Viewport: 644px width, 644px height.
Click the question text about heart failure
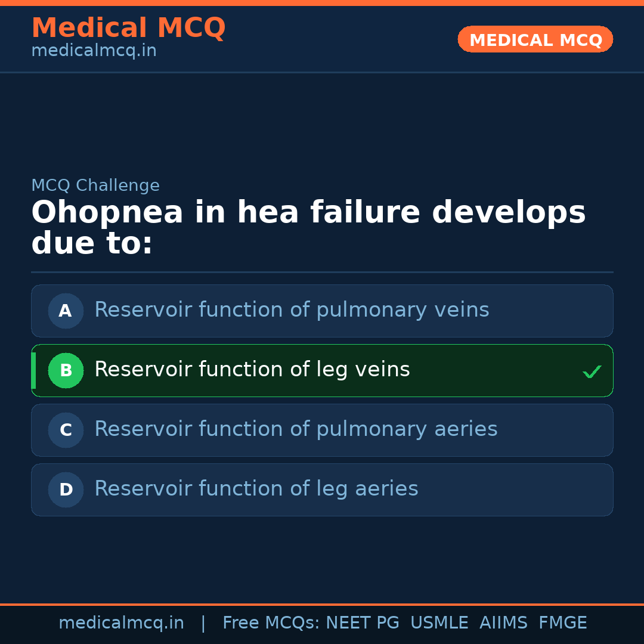tap(309, 227)
